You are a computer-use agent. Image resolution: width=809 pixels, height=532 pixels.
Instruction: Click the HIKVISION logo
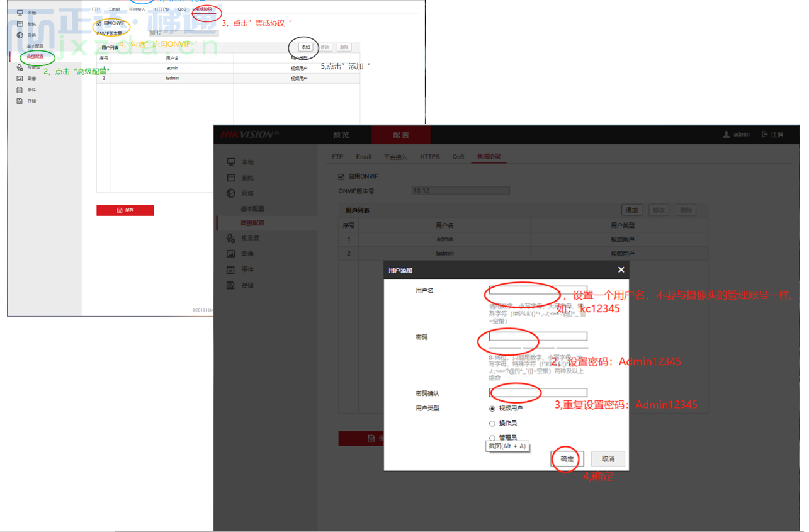coord(246,135)
